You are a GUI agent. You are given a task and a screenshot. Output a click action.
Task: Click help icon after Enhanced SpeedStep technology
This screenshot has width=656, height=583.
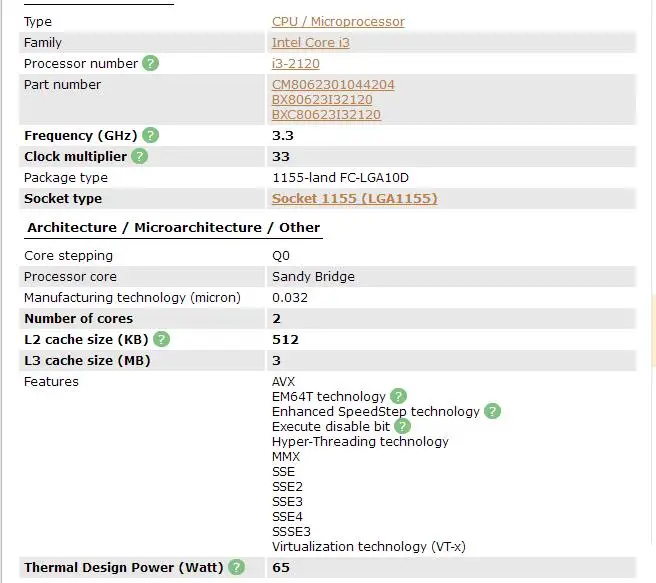coord(492,411)
